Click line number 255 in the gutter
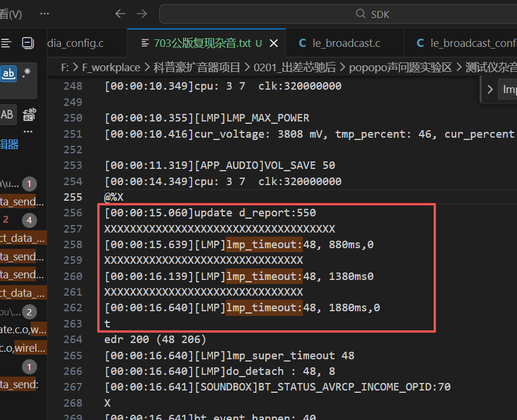Image resolution: width=517 pixels, height=420 pixels. click(73, 197)
